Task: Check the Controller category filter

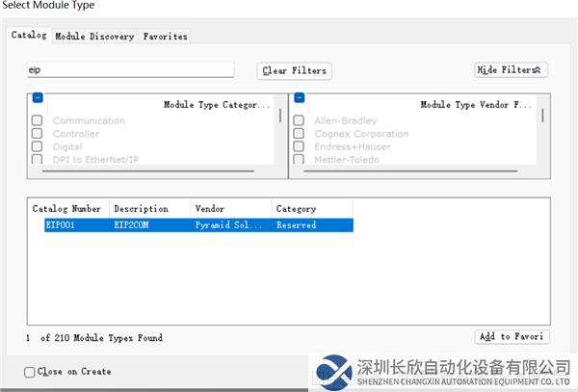Action: [x=37, y=134]
